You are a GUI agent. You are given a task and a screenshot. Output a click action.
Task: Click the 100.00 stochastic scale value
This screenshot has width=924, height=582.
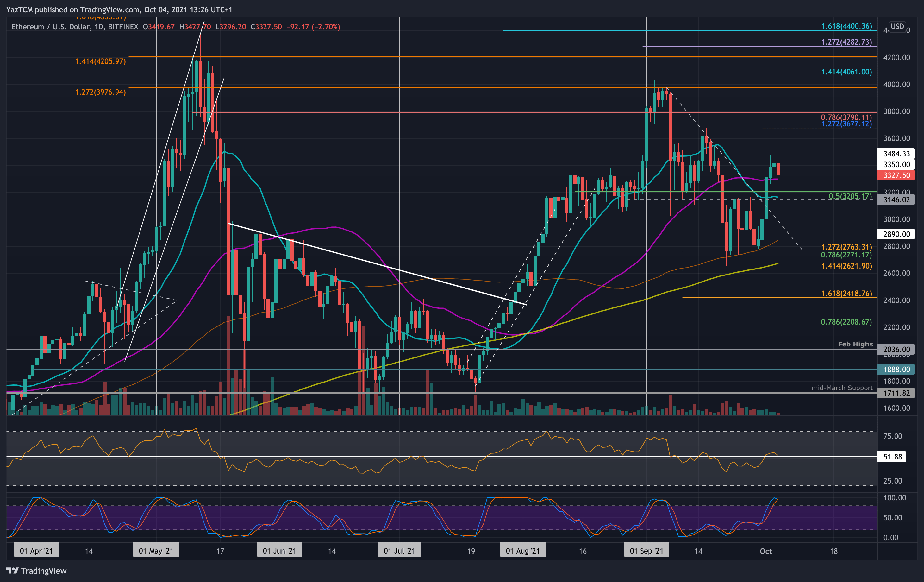(x=895, y=497)
